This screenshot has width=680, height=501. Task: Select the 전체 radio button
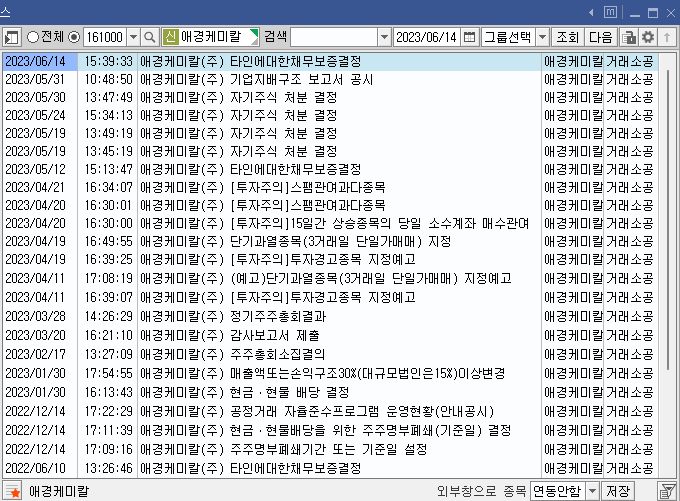click(x=33, y=37)
